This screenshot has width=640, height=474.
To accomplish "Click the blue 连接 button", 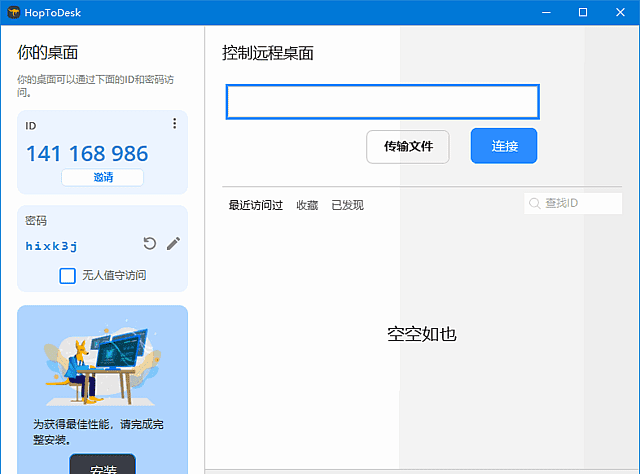I will (x=504, y=146).
